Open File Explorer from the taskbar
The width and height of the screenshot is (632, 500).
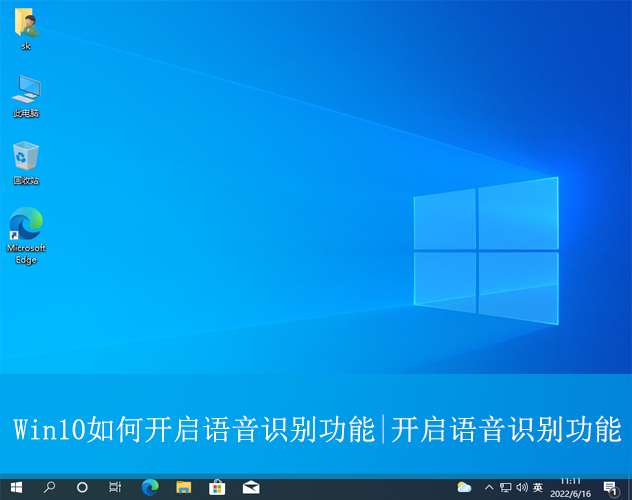click(x=183, y=487)
